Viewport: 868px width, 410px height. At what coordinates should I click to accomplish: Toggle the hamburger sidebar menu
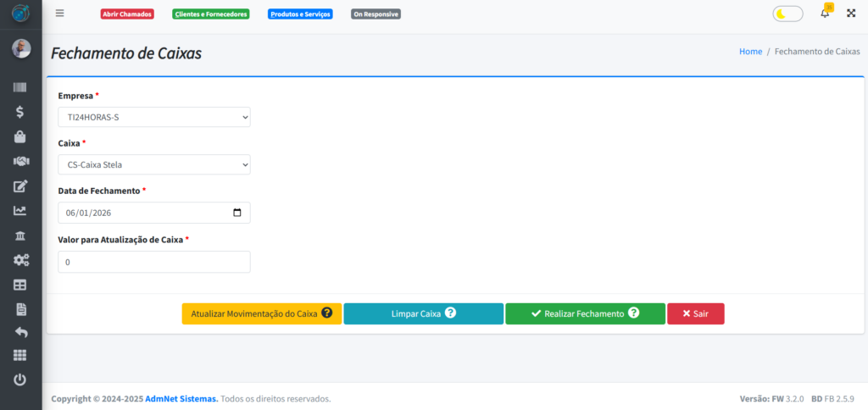tap(59, 14)
